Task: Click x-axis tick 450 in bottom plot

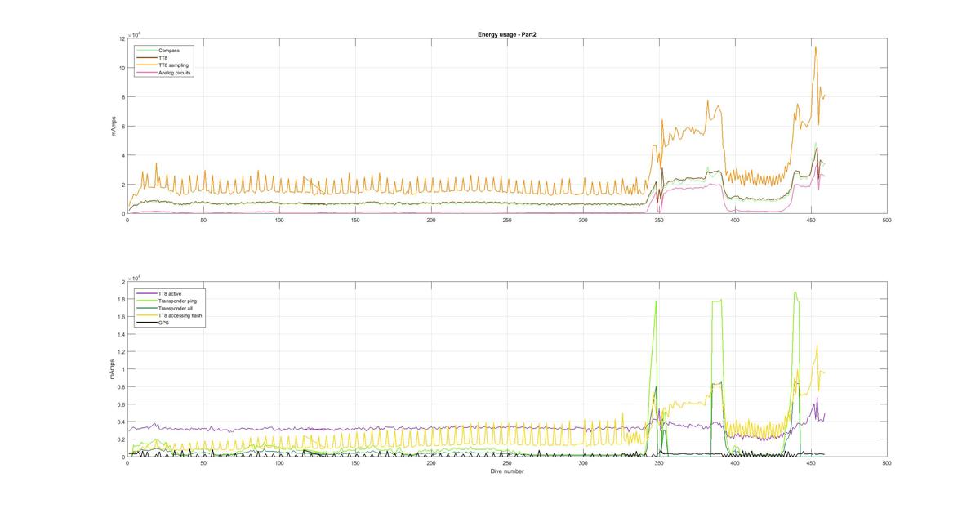Action: tap(811, 463)
